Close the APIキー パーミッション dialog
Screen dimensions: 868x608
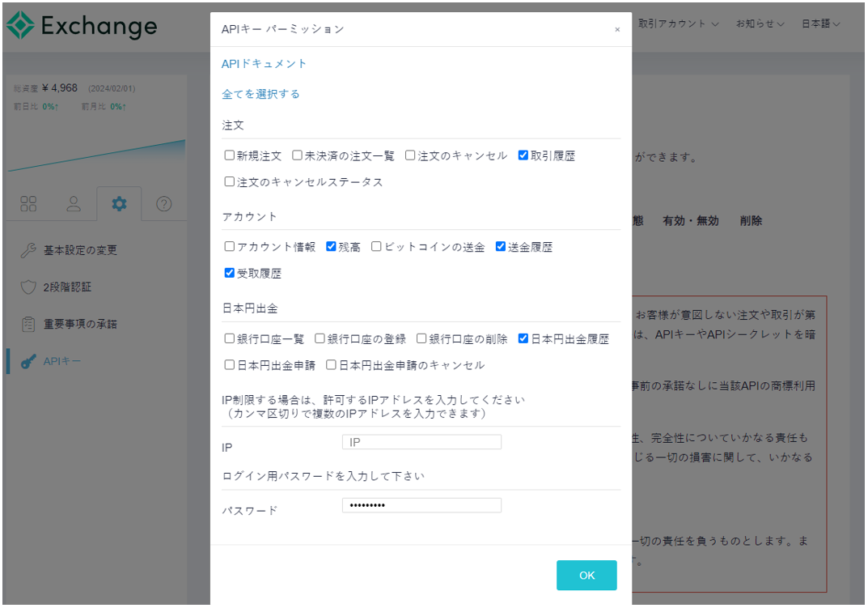click(617, 29)
